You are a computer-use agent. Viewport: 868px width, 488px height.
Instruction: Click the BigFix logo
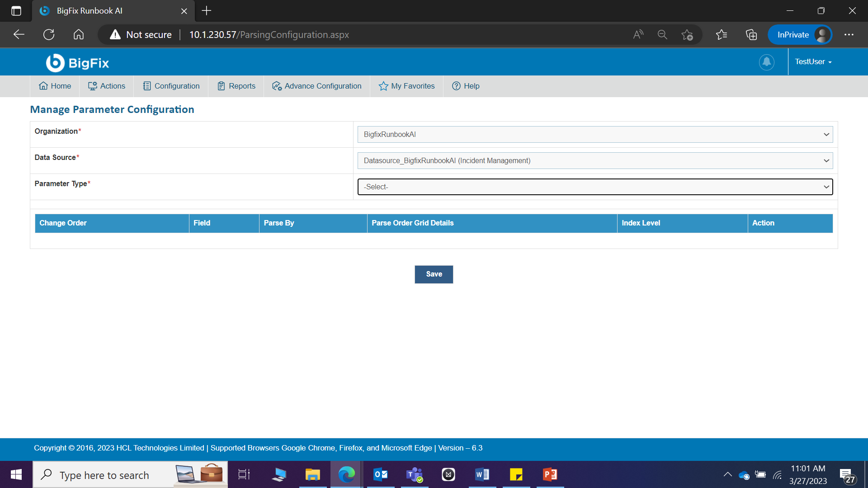pos(77,63)
